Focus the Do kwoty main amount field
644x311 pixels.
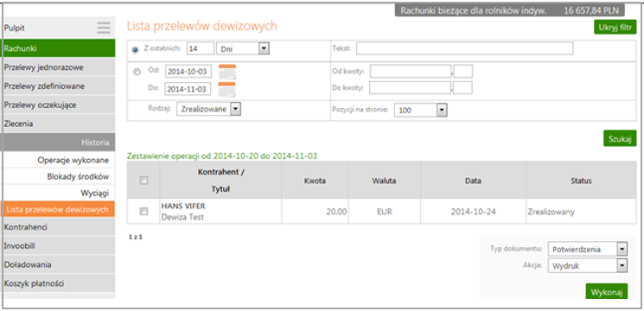[410, 88]
